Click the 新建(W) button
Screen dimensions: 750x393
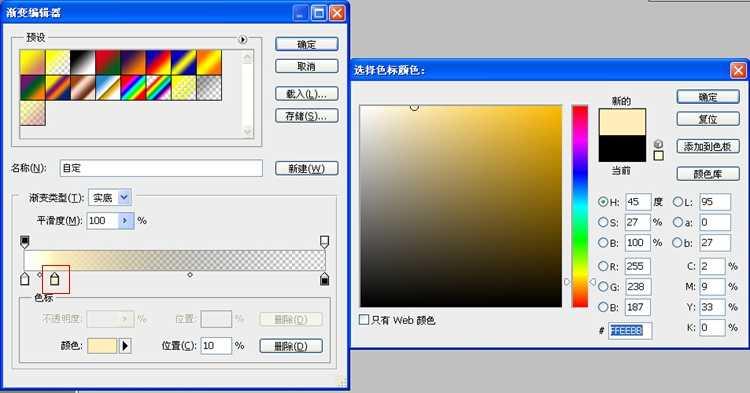pyautogui.click(x=307, y=168)
